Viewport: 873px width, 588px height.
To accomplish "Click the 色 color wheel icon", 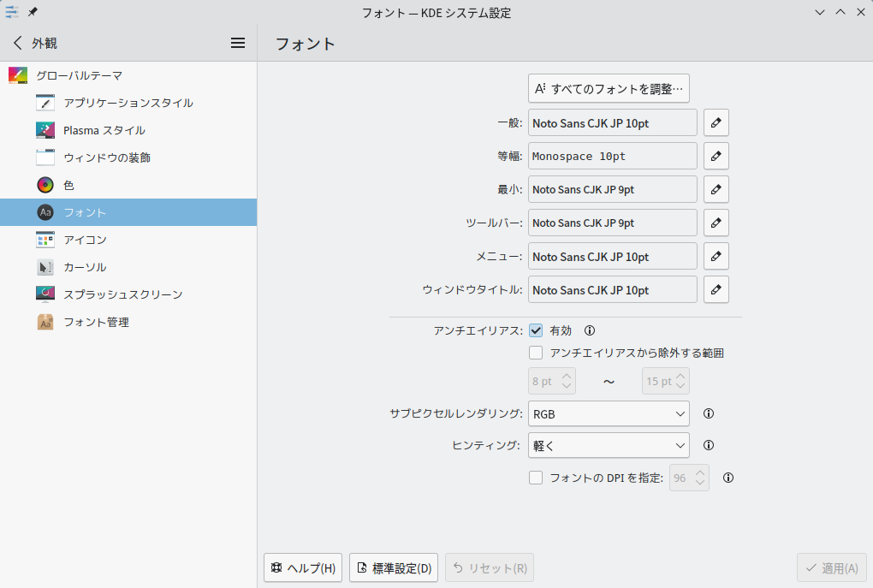I will 45,185.
